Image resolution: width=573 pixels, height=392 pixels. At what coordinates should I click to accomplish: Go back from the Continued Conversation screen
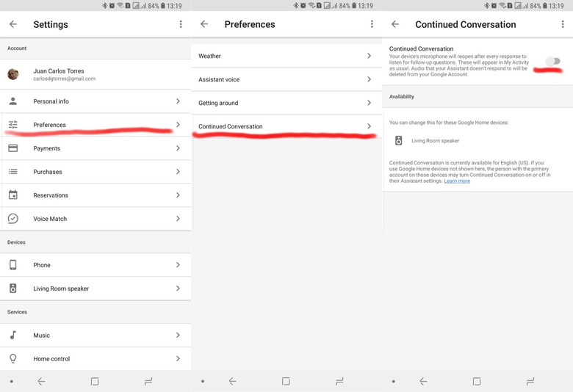pos(395,24)
